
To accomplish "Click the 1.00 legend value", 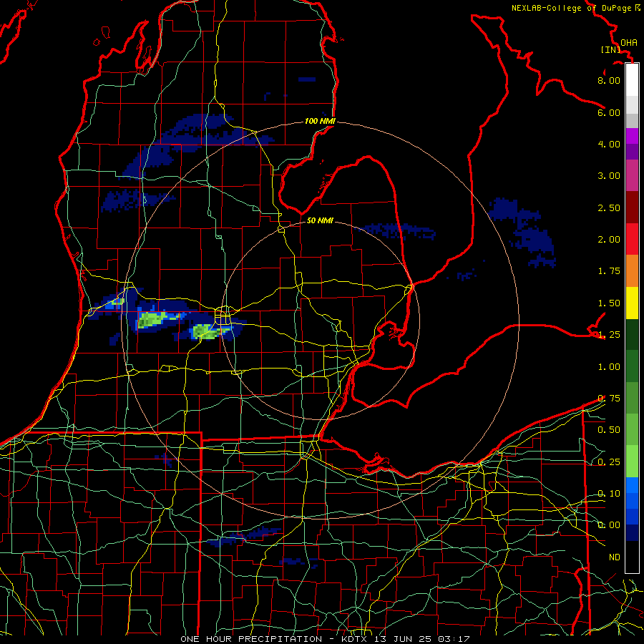I will [x=609, y=367].
